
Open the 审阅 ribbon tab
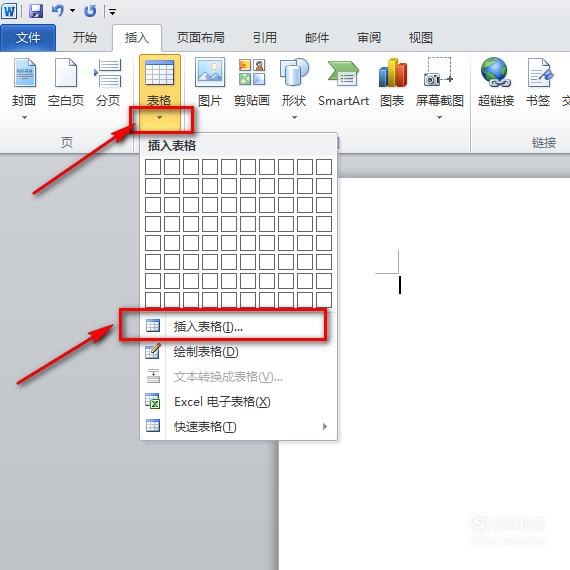[x=369, y=37]
